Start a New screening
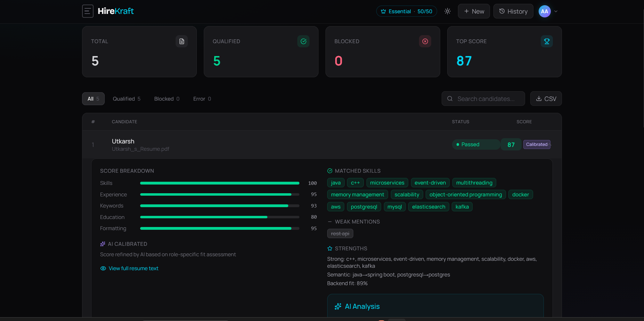This screenshot has height=321, width=644. (x=474, y=11)
